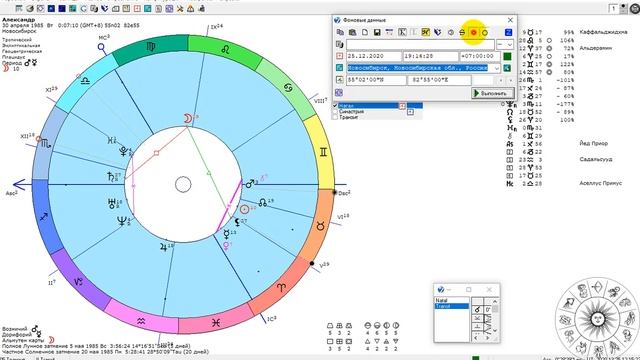Click the paste clipboard icon in the data dialog
The image size is (640, 360).
pyautogui.click(x=353, y=32)
